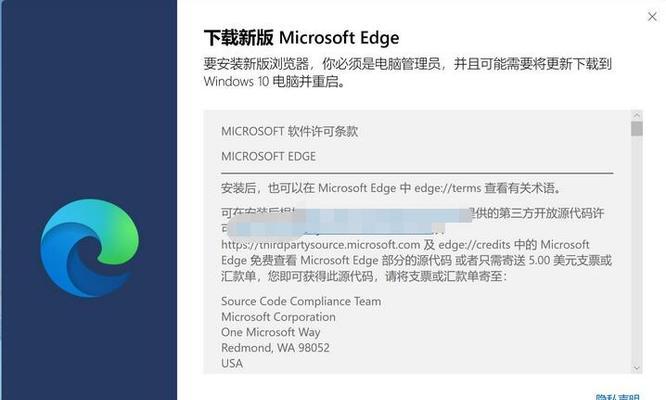
Task: Close the Microsoft Edge download dialog
Action: pyautogui.click(x=652, y=17)
